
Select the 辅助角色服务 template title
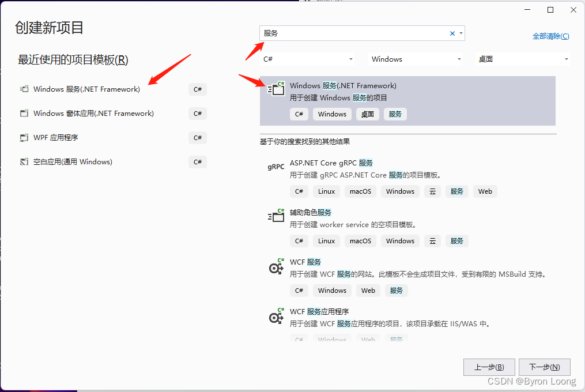[x=311, y=212]
